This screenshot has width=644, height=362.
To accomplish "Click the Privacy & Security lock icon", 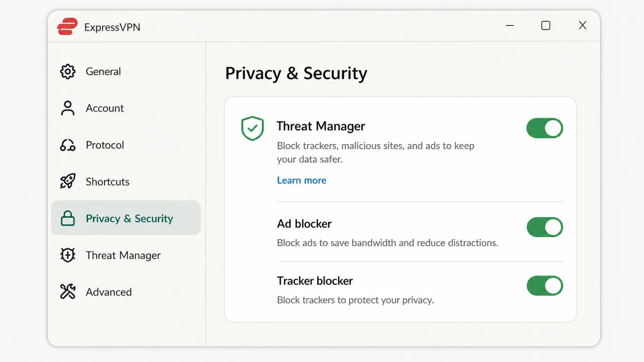I will [x=68, y=218].
